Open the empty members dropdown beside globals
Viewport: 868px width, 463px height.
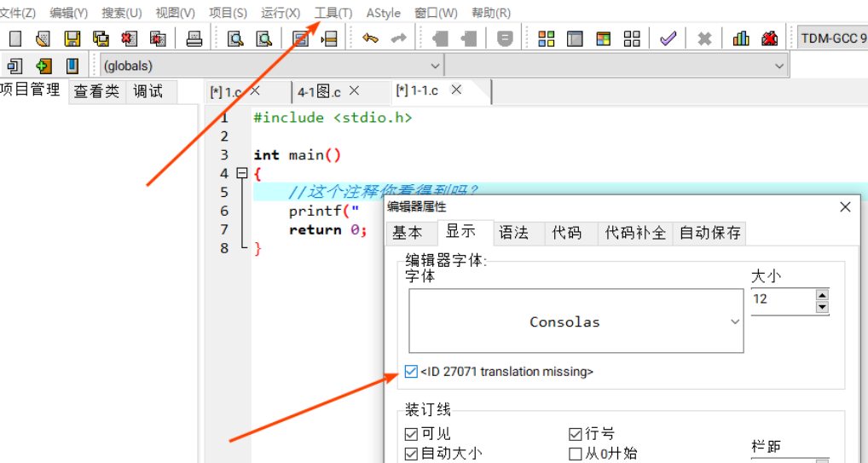point(616,66)
